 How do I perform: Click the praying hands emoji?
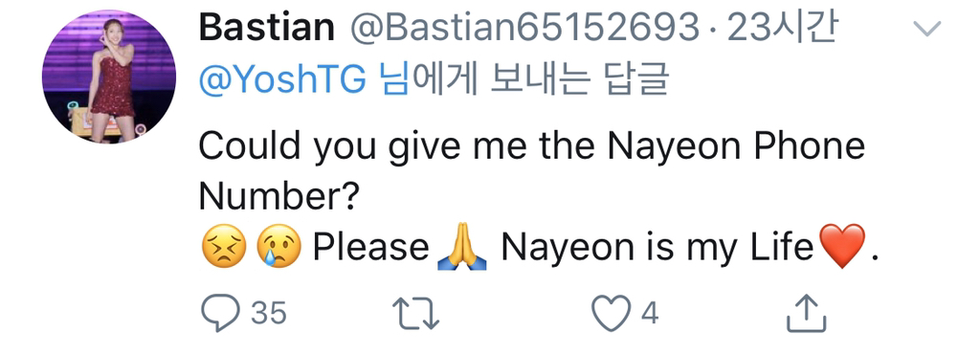463,247
